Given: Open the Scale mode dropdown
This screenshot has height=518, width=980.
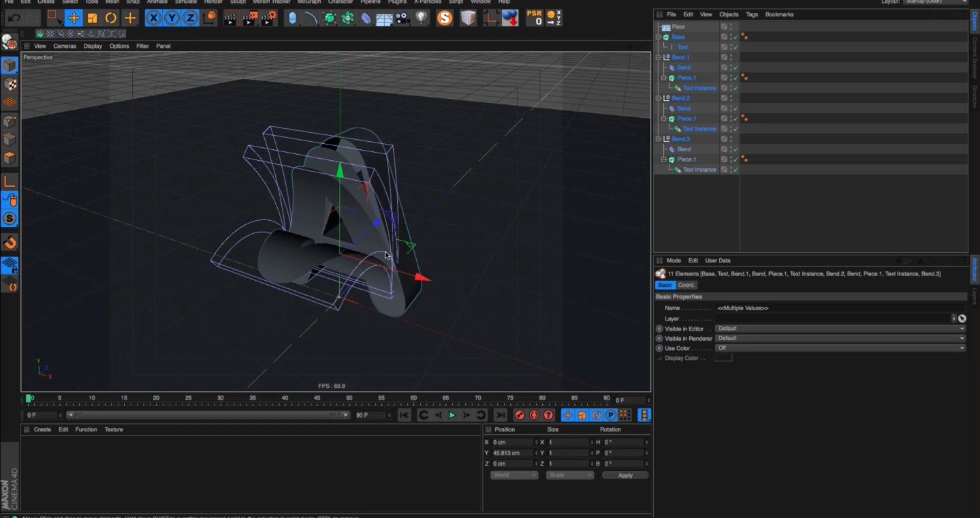Looking at the screenshot, I should tap(569, 475).
